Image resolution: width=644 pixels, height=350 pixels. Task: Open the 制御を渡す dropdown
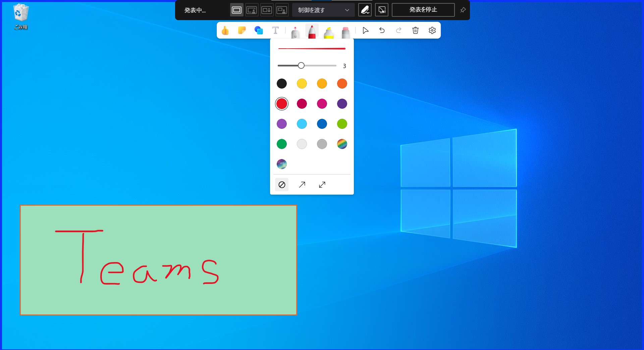click(323, 10)
